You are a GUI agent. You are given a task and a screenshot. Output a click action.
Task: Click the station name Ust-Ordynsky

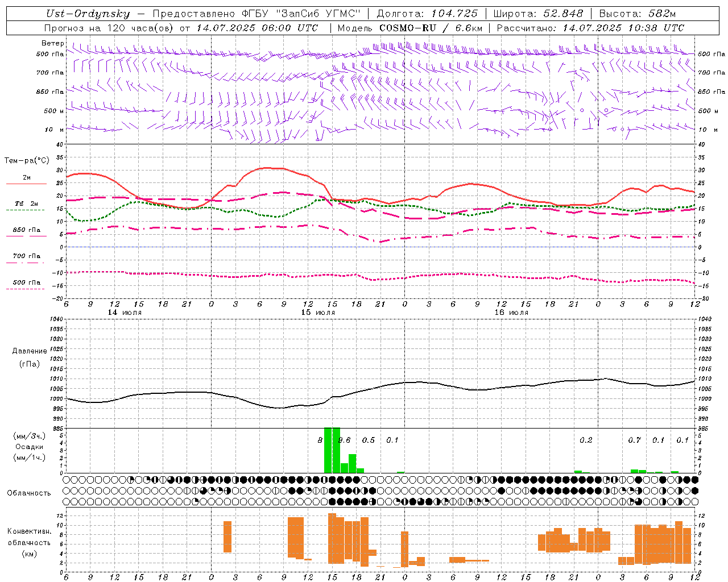coord(88,14)
